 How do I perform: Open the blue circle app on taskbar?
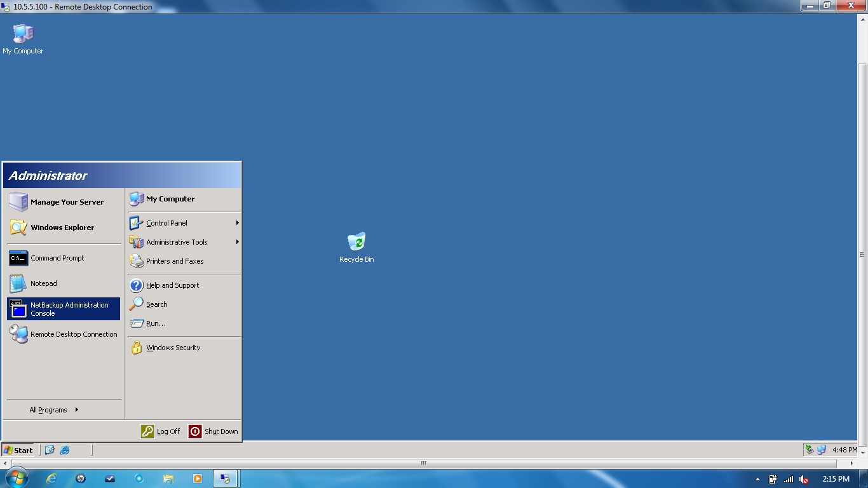click(x=139, y=478)
